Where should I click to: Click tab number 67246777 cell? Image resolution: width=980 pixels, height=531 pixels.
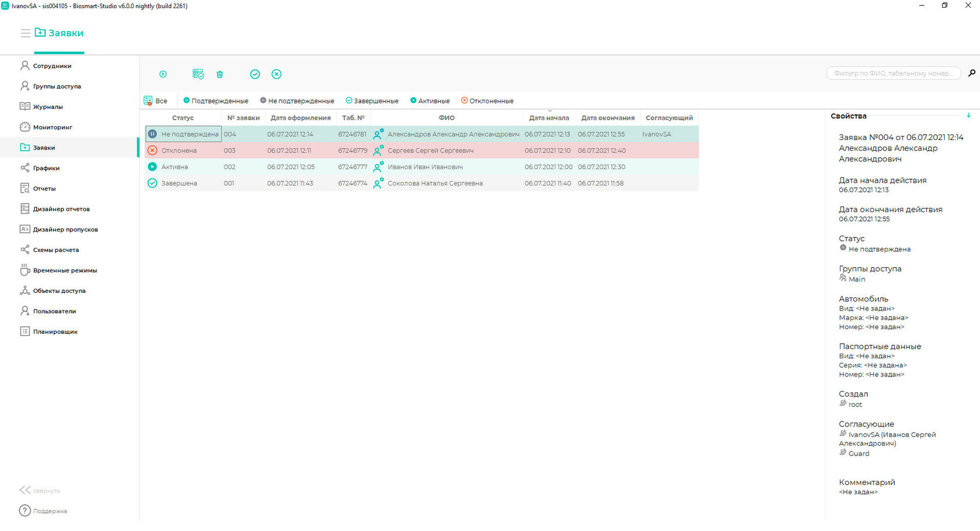pyautogui.click(x=353, y=167)
